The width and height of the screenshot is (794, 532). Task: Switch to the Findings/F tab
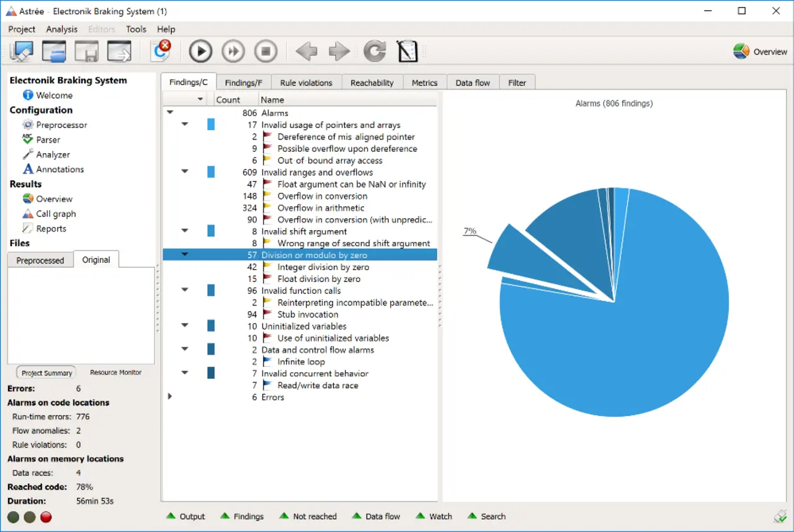tap(243, 82)
